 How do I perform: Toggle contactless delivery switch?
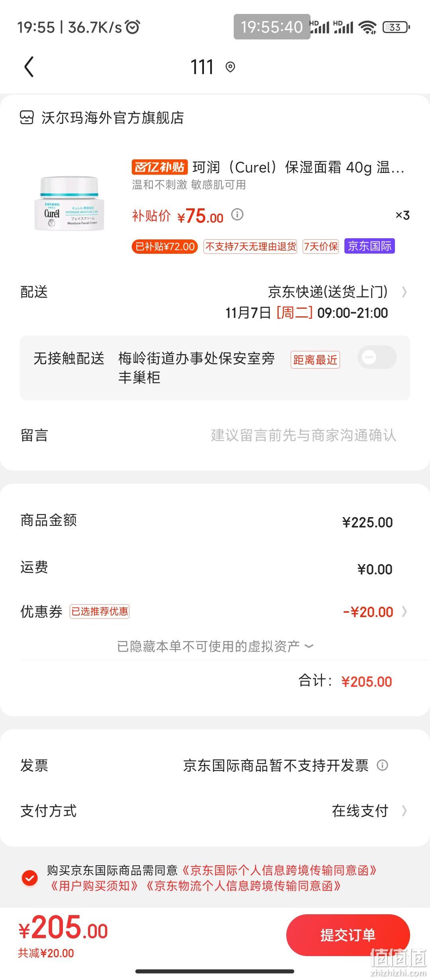pos(377,357)
